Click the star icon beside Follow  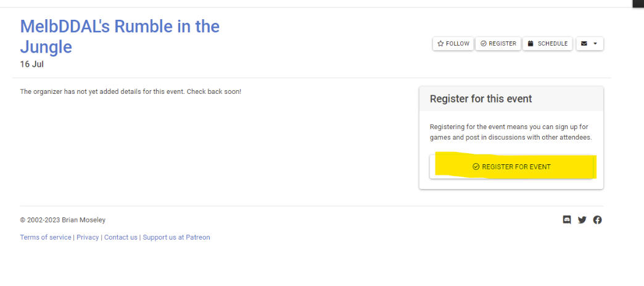coord(440,44)
